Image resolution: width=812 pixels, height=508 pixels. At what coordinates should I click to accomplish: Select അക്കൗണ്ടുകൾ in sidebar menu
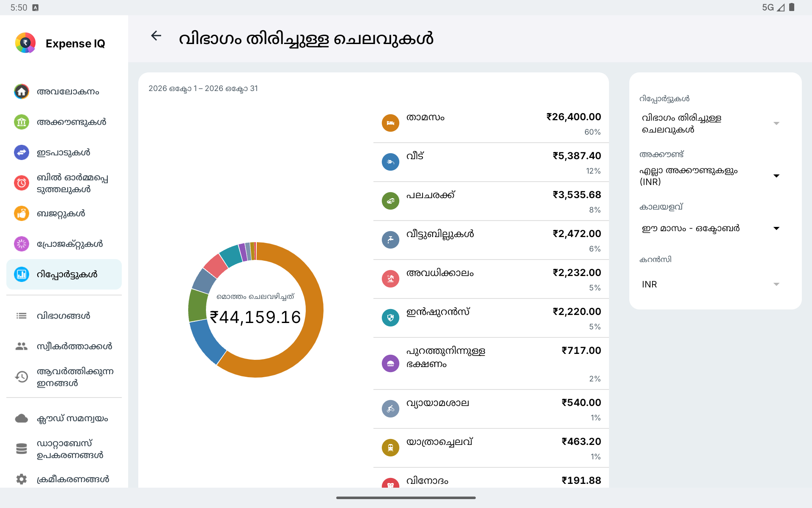[x=64, y=122]
